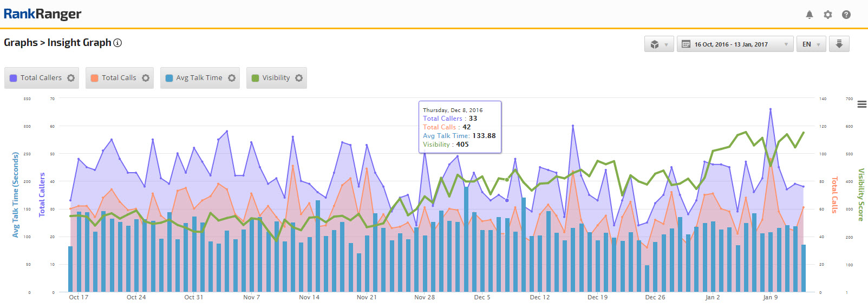Open the chart hamburger menu
Screen dimensions: 868x308
point(862,104)
